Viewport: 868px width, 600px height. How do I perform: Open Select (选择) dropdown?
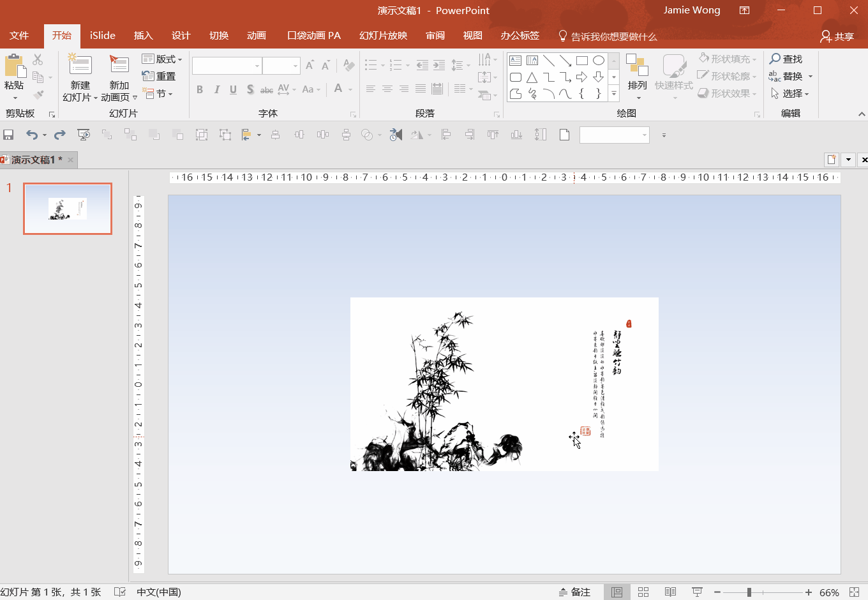(790, 93)
